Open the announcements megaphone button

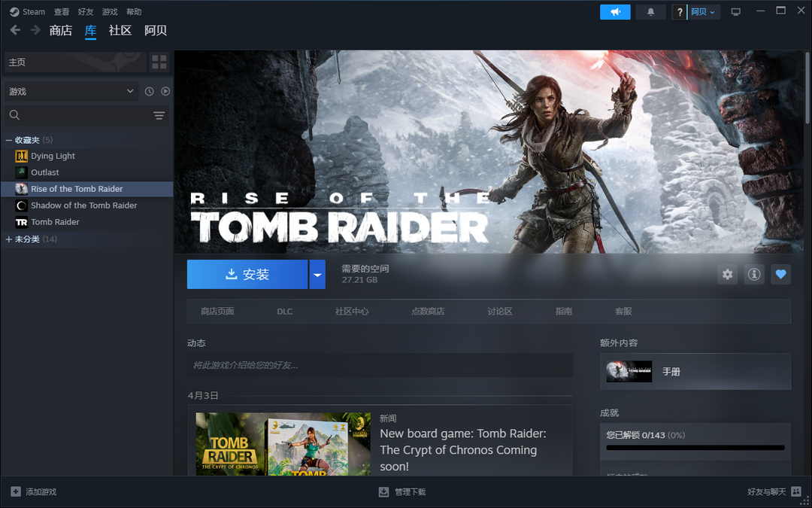(615, 12)
